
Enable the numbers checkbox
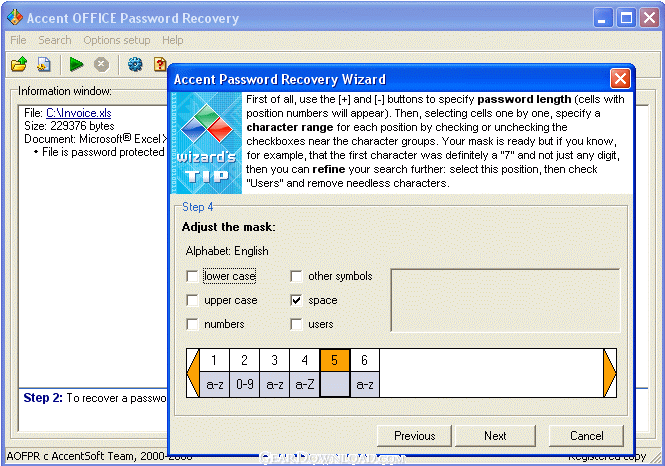pyautogui.click(x=192, y=324)
